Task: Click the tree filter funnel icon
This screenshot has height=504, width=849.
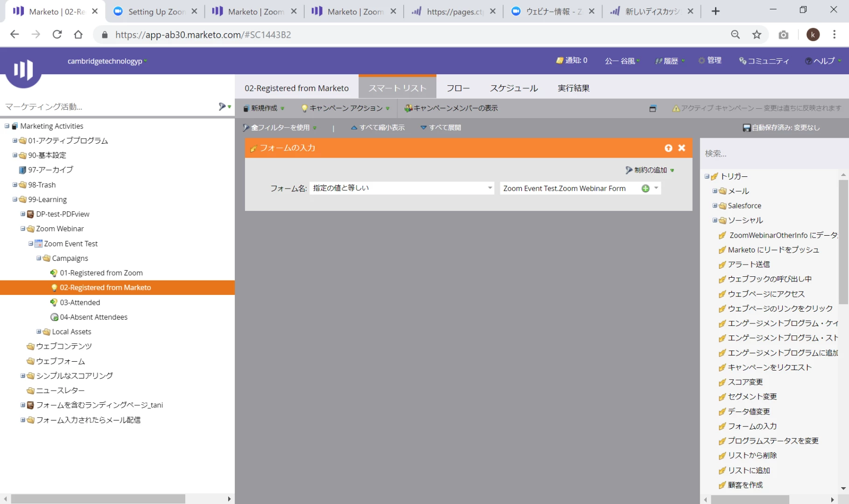Action: tap(223, 107)
